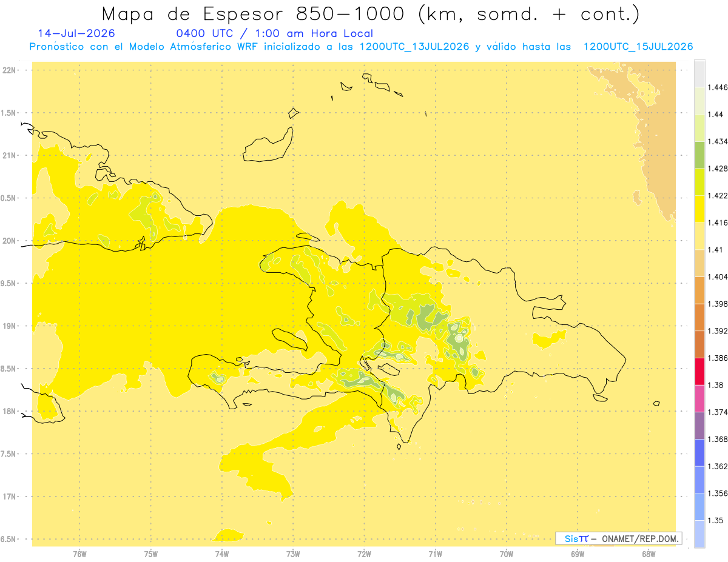Click the colorbar value '1.44'
Viewport: 728px width, 562px height.
tap(715, 115)
